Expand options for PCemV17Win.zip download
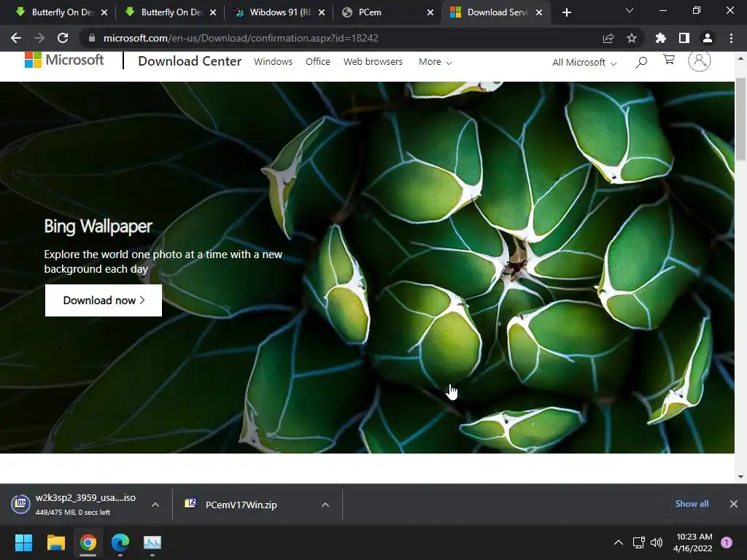Image resolution: width=747 pixels, height=560 pixels. coord(325,505)
